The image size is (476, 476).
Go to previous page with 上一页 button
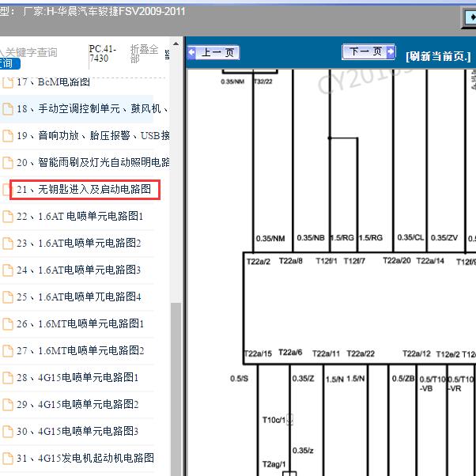[x=213, y=52]
